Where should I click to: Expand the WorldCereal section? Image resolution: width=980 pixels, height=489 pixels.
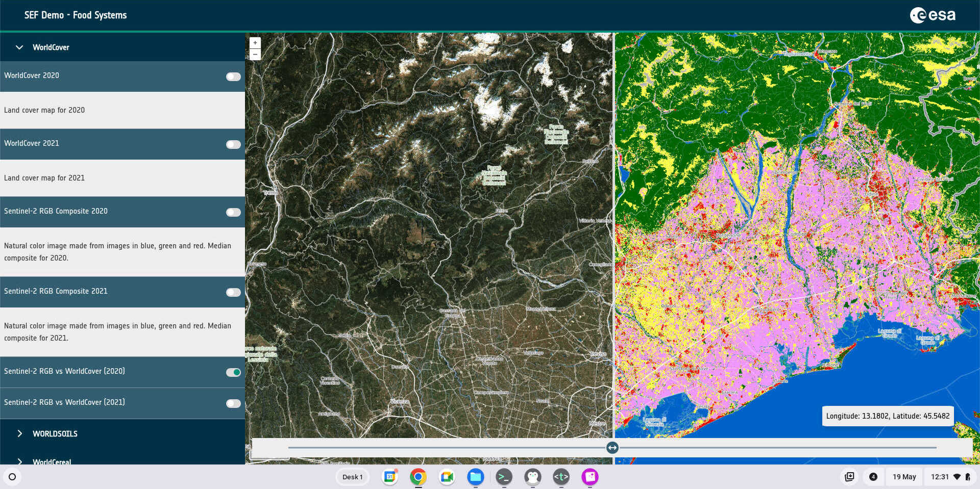click(x=19, y=460)
